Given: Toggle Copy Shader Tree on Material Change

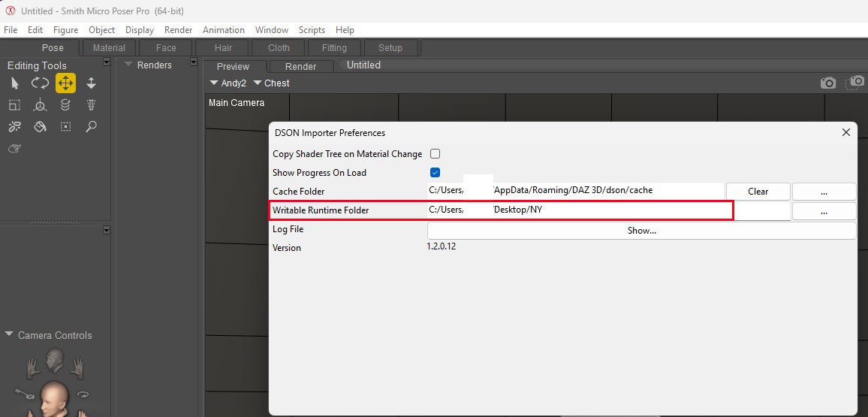Looking at the screenshot, I should pos(435,154).
